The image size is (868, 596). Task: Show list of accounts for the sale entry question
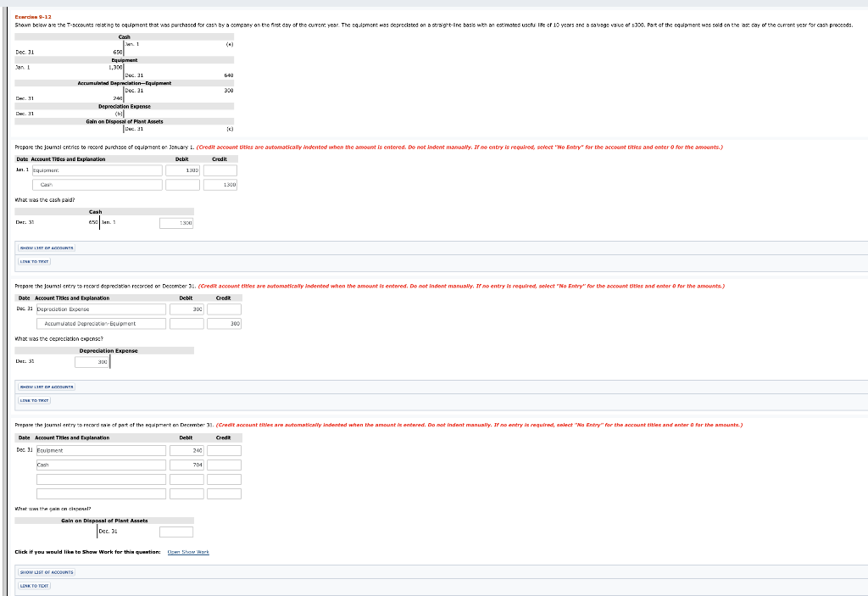(x=47, y=573)
